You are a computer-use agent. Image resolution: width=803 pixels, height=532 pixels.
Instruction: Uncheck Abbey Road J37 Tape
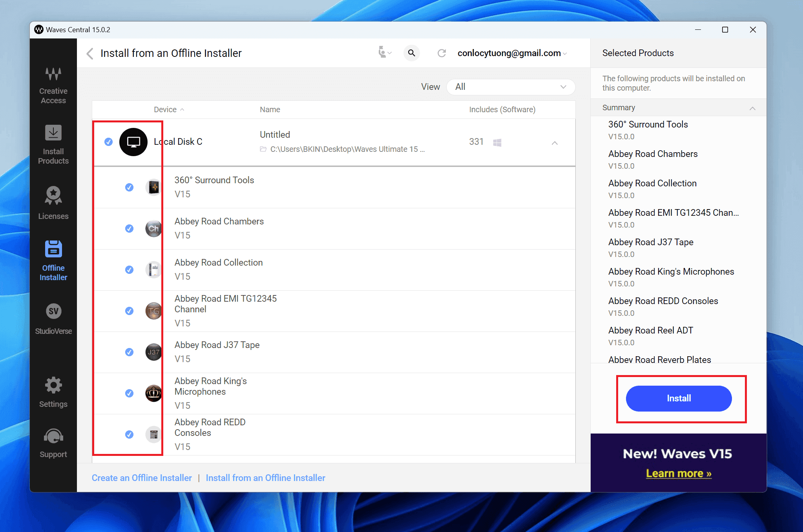pos(129,352)
